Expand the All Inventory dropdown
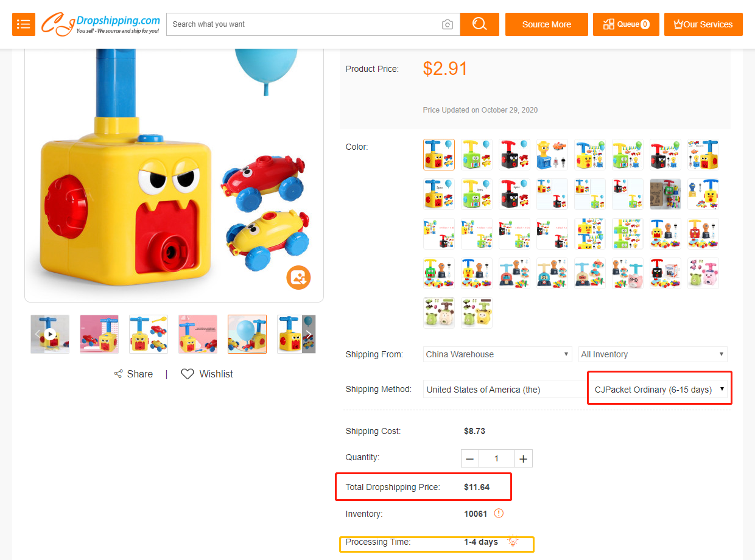 (652, 354)
